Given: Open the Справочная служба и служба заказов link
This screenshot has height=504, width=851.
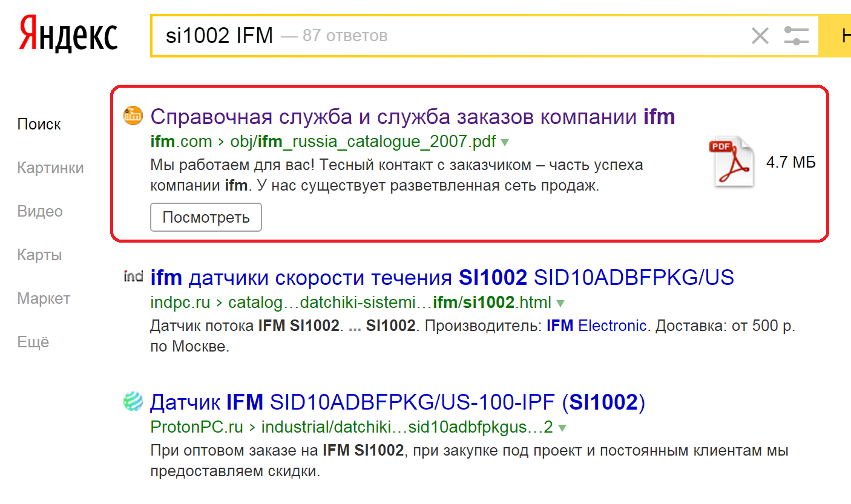Looking at the screenshot, I should click(413, 116).
